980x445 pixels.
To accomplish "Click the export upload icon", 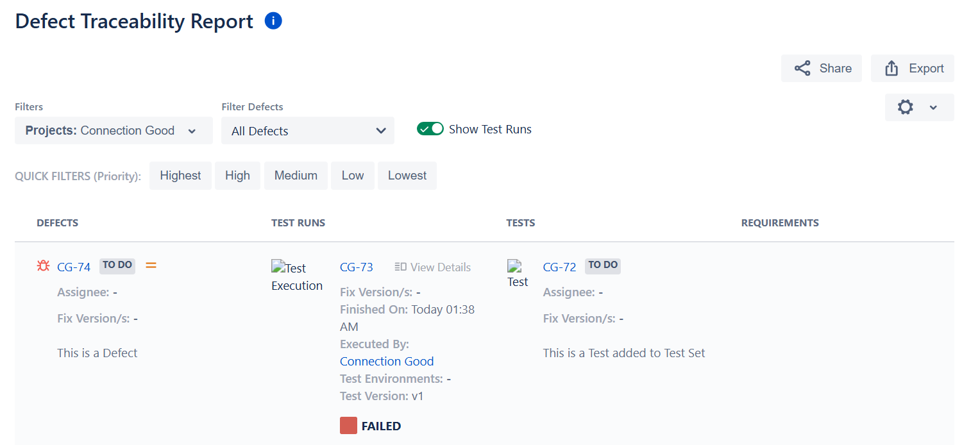I will [x=891, y=69].
